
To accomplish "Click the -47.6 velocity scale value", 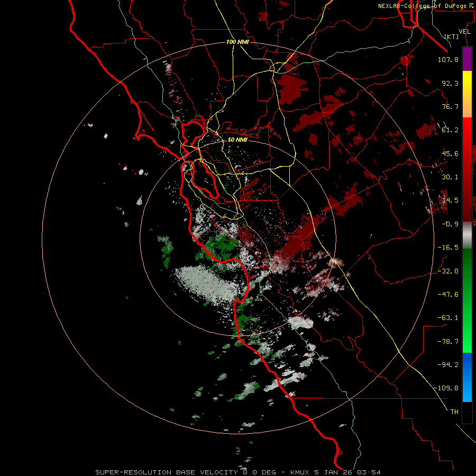I will coord(448,295).
